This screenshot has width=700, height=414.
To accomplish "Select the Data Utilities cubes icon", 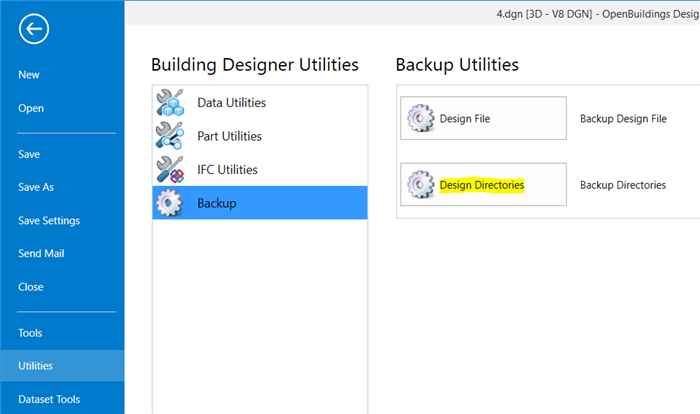I will tap(170, 102).
